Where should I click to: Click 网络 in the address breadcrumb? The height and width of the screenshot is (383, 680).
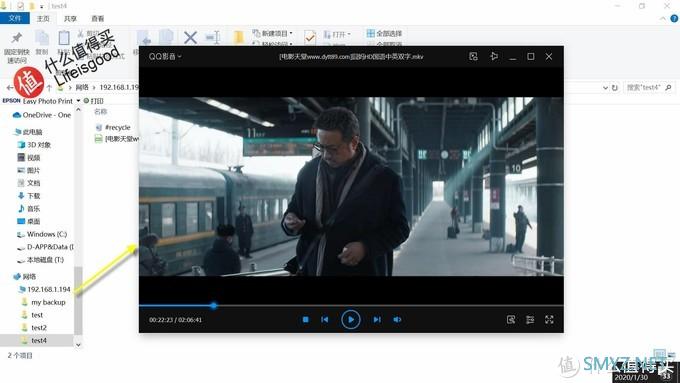click(82, 87)
